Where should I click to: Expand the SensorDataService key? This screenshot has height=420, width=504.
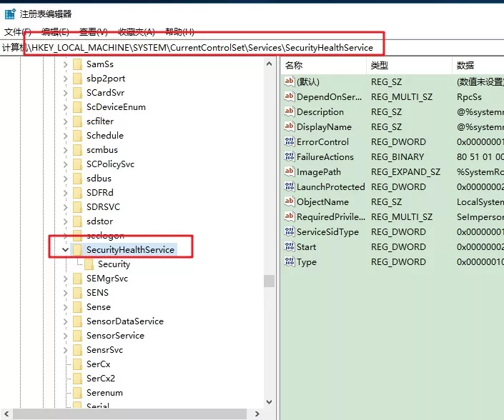click(x=65, y=321)
